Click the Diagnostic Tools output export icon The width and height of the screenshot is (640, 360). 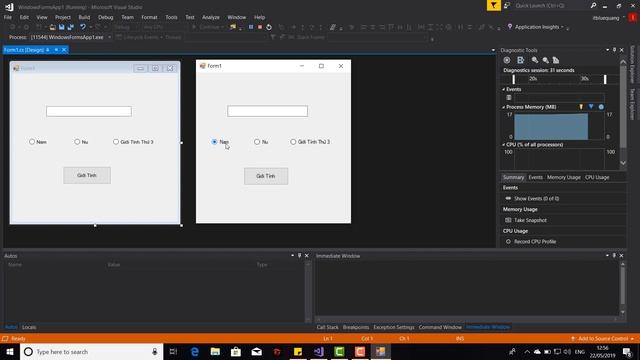pyautogui.click(x=520, y=60)
